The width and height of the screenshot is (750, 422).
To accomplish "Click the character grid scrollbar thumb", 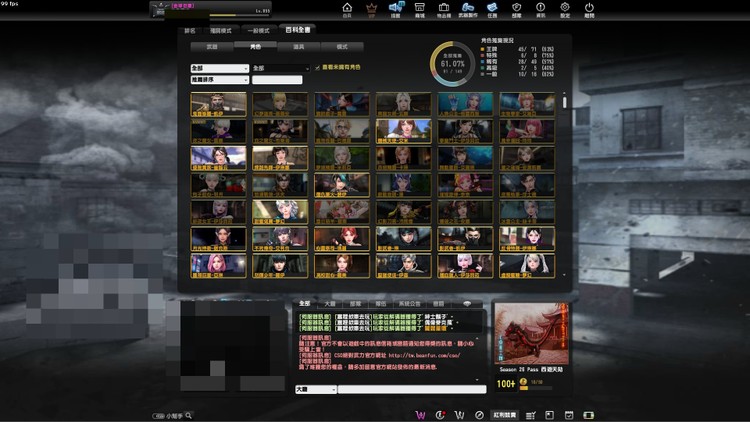I will pyautogui.click(x=564, y=102).
